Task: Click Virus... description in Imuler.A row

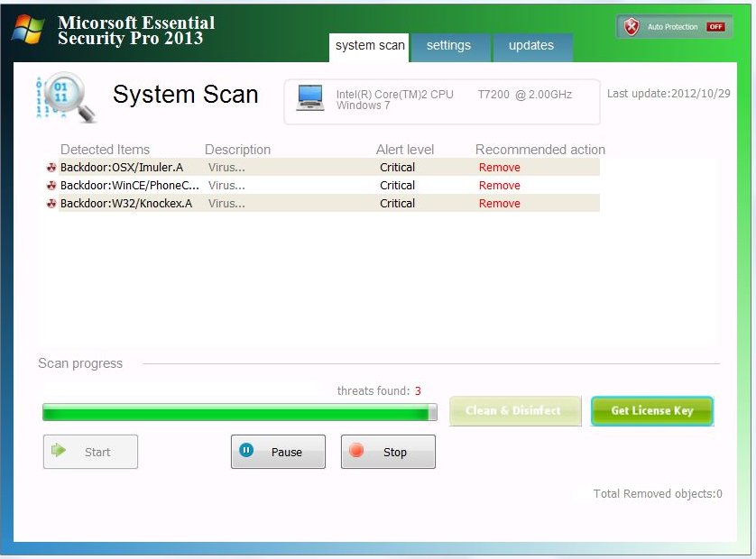Action: point(226,167)
